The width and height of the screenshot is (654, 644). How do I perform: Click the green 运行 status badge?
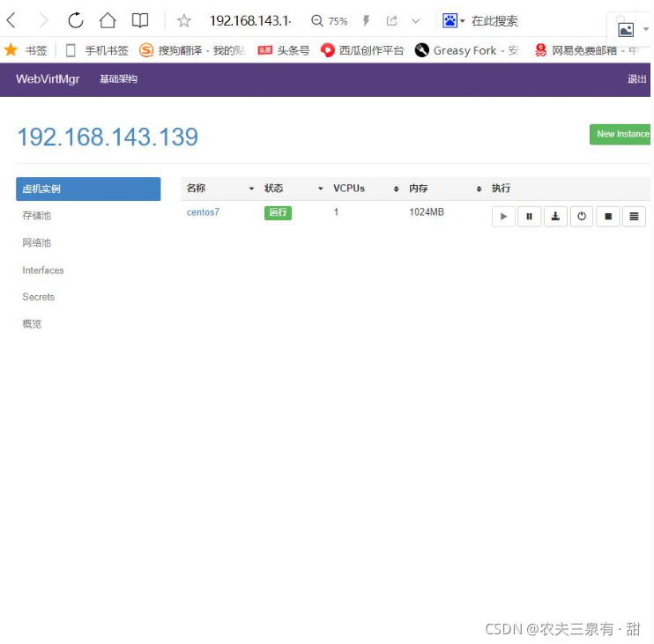(278, 212)
